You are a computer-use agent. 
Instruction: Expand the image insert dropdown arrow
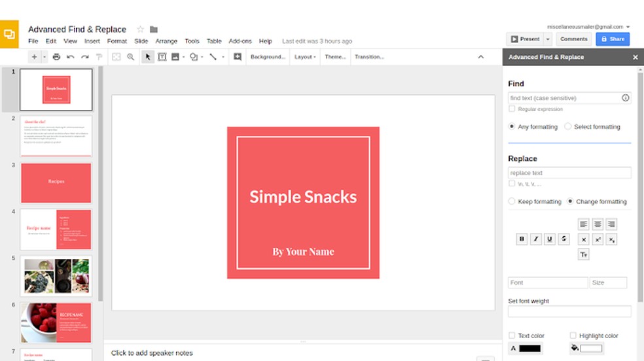184,57
